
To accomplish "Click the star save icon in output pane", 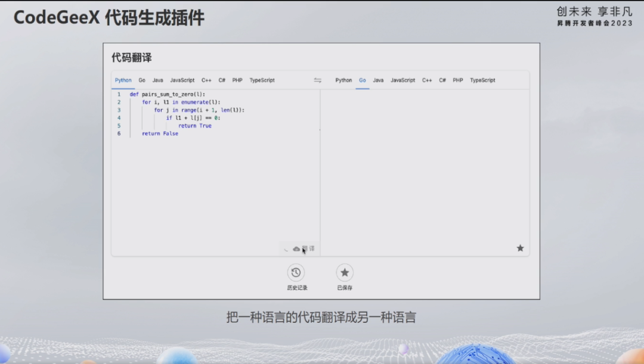I will (520, 248).
